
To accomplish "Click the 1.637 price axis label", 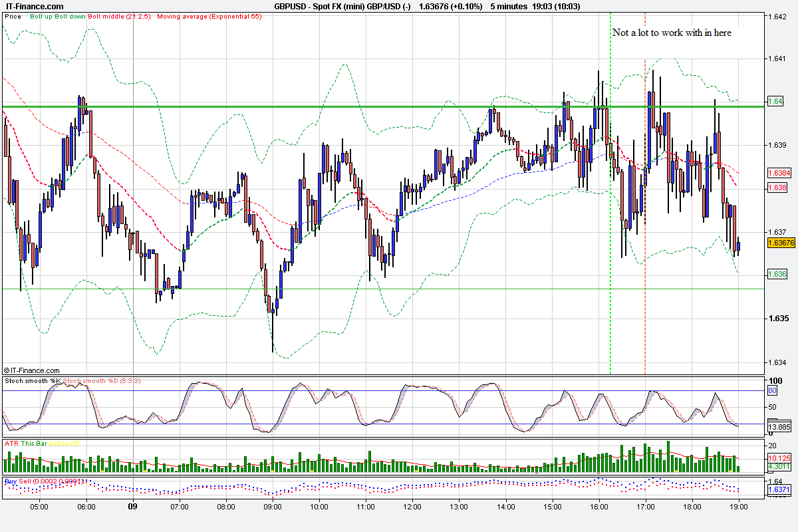I will pyautogui.click(x=778, y=231).
